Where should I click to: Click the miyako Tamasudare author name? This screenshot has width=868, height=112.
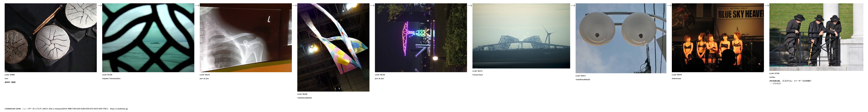click(x=111, y=78)
